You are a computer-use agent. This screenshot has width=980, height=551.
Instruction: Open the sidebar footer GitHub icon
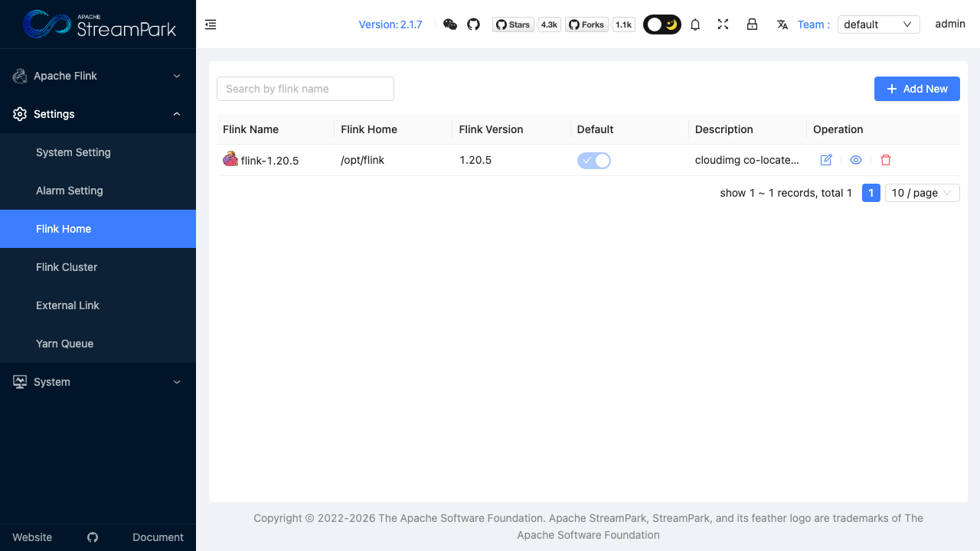pyautogui.click(x=93, y=537)
